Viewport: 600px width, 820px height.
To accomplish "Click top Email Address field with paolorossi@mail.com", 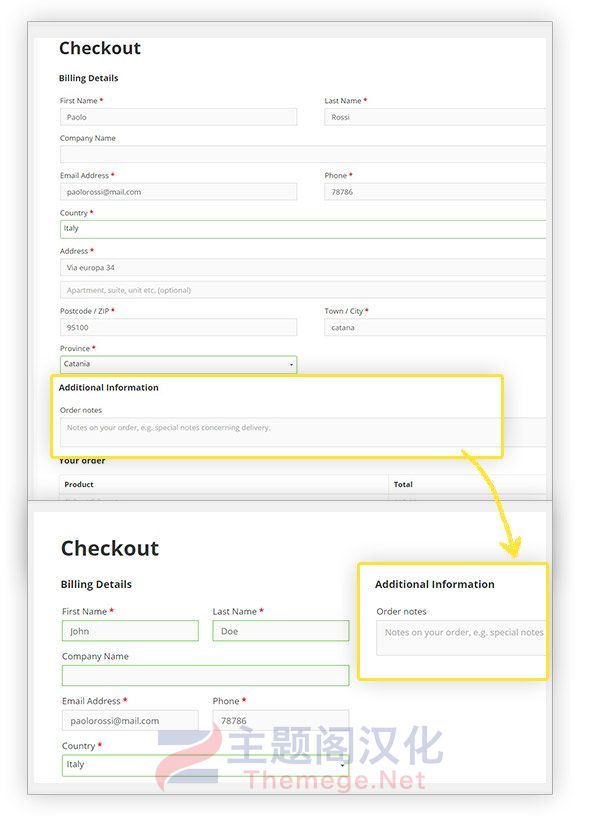I will click(x=178, y=192).
